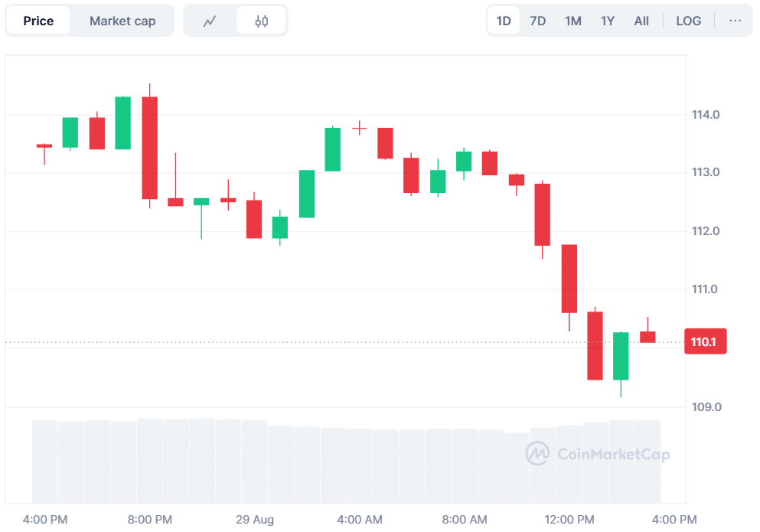The width and height of the screenshot is (760, 532).
Task: Click the 114.0 price axis label
Action: (704, 115)
